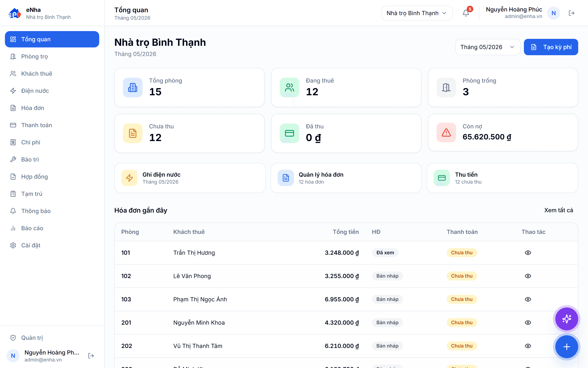Click the blue plus floating action button
Viewport: 588px width, 368px height.
pyautogui.click(x=566, y=347)
